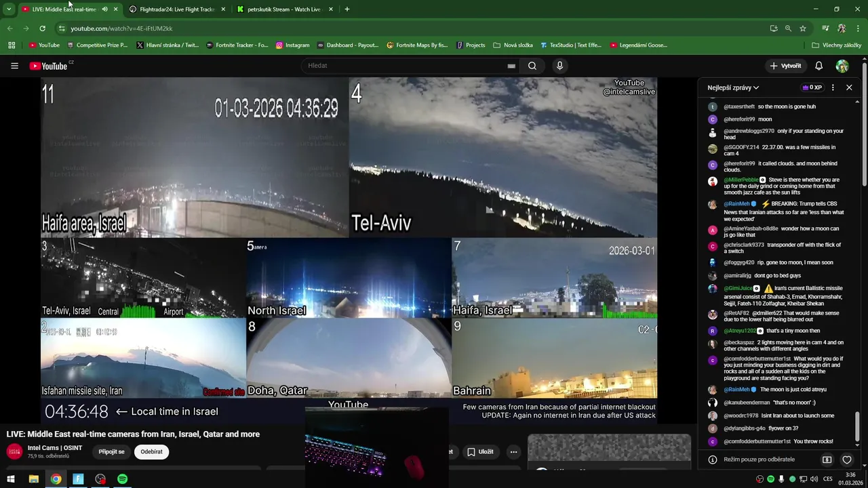Image resolution: width=868 pixels, height=488 pixels.
Task: Select the LIVE: Middle East real-time tab
Action: [64, 9]
